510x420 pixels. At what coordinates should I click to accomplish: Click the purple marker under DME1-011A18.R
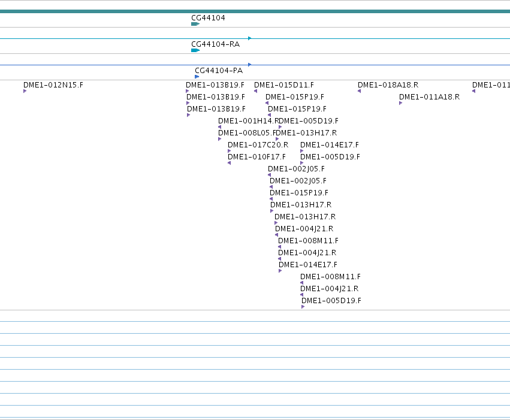(401, 103)
